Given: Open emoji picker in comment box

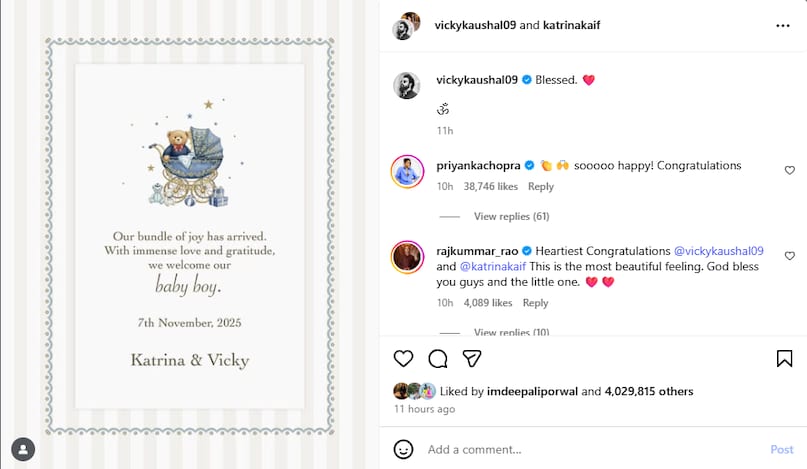Looking at the screenshot, I should coord(404,449).
